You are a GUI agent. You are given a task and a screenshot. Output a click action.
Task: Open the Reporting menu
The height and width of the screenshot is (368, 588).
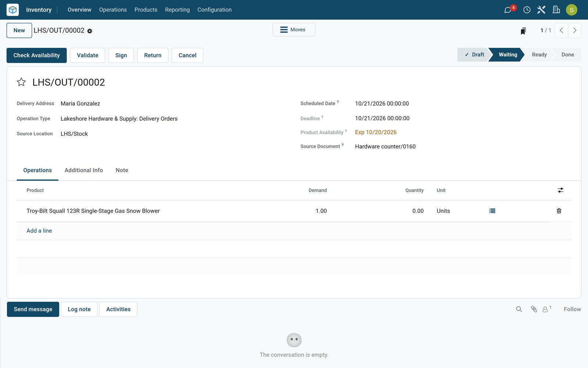tap(178, 10)
